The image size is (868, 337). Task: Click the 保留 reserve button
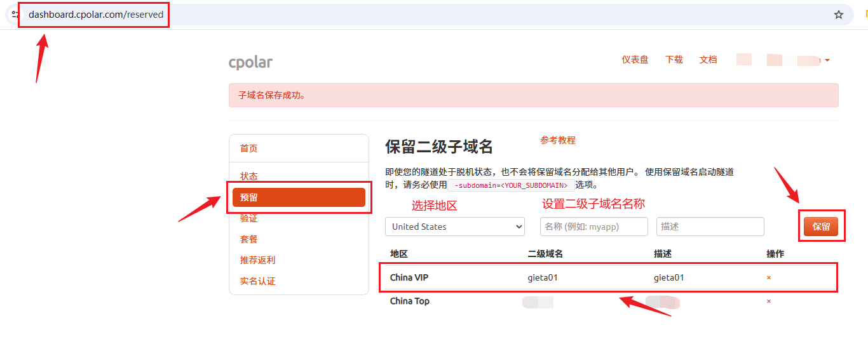pos(821,227)
